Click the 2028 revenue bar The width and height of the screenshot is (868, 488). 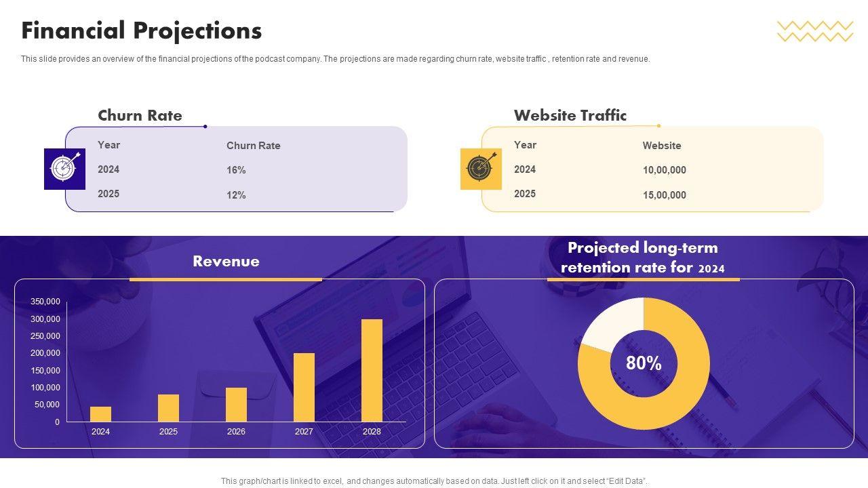pos(372,370)
